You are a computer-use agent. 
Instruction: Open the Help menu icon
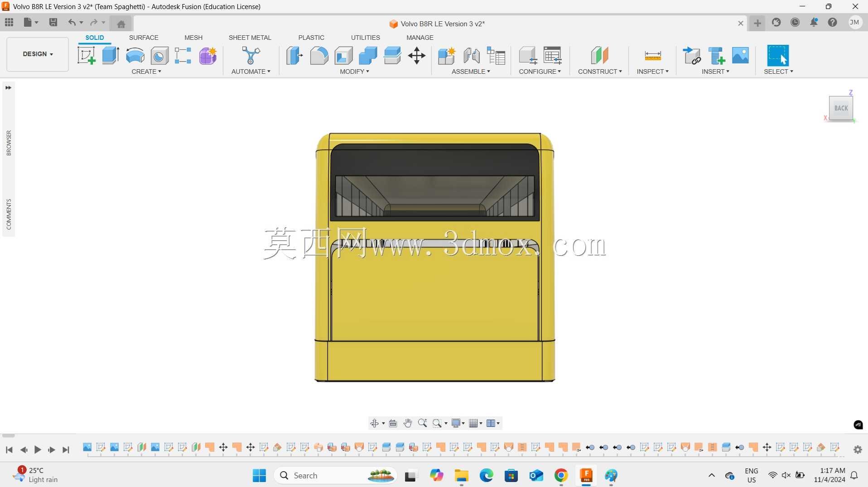[833, 22]
